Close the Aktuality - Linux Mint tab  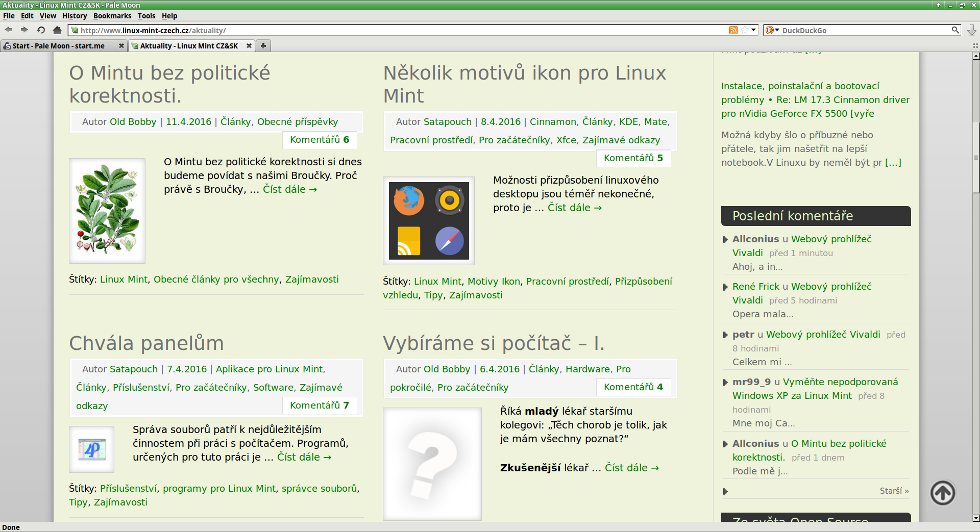249,46
